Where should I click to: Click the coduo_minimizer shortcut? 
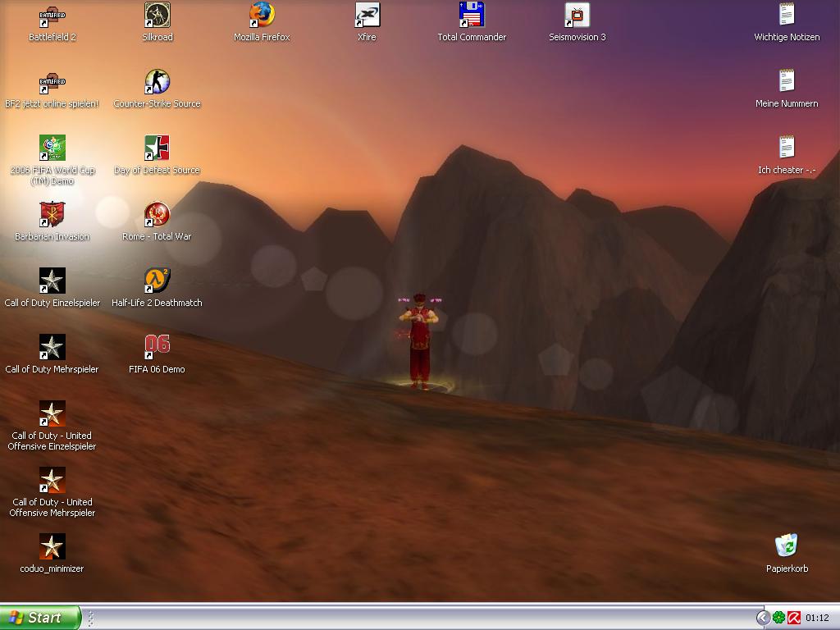pyautogui.click(x=52, y=547)
